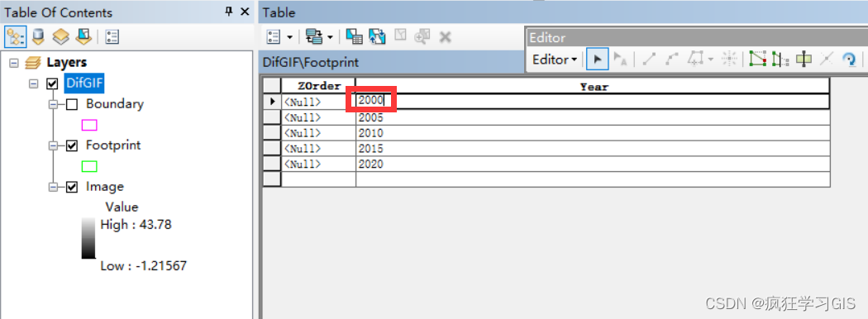Click the Year cell showing 2000
The image size is (868, 319).
point(593,102)
